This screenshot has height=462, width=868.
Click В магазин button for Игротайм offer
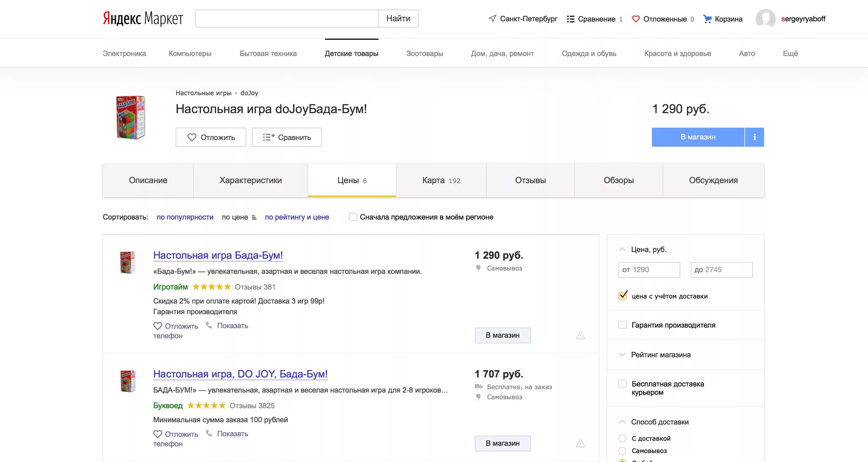(503, 335)
